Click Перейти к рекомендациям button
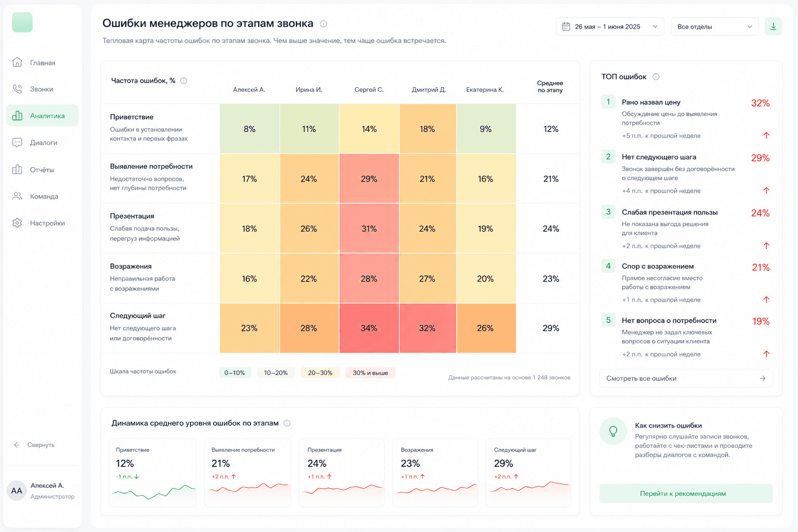Screen dimensions: 798x532 click(x=686, y=494)
